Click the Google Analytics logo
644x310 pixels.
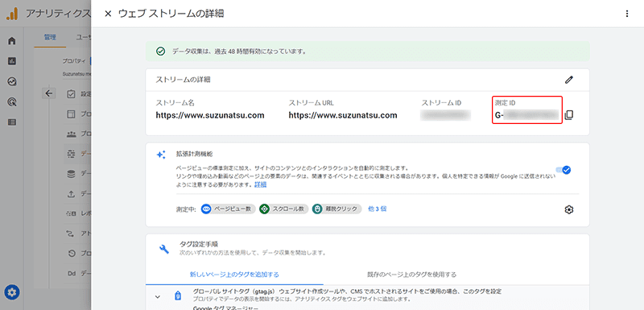12,14
